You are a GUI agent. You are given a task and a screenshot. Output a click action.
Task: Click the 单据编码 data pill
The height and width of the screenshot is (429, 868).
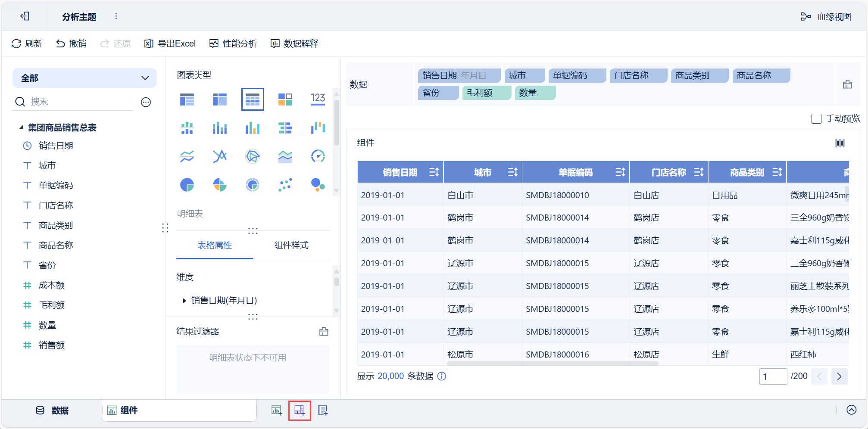[578, 75]
